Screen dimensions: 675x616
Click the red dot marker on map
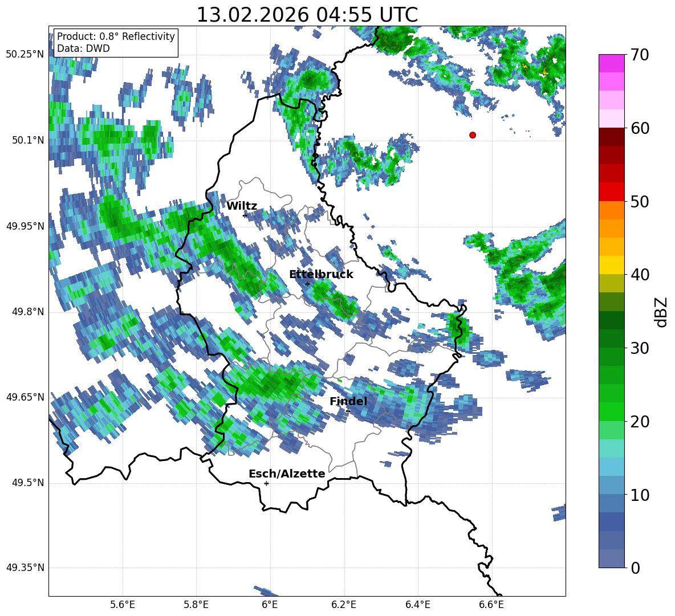pyautogui.click(x=473, y=135)
